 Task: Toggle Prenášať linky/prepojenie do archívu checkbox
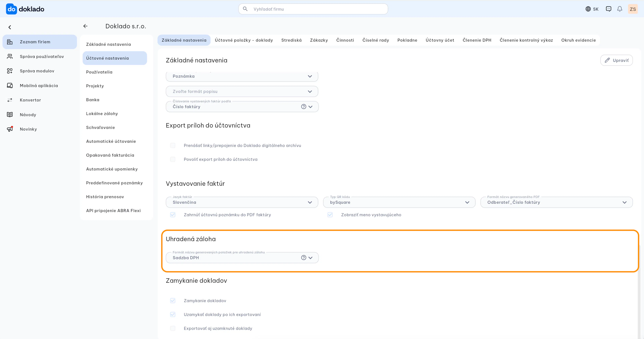tap(173, 145)
